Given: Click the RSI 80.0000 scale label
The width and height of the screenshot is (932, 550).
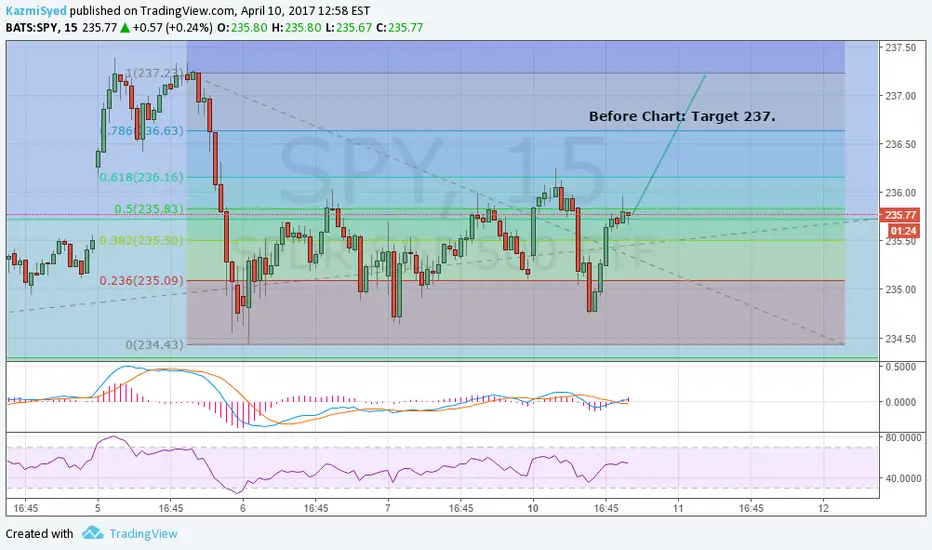Looking at the screenshot, I should click(903, 438).
